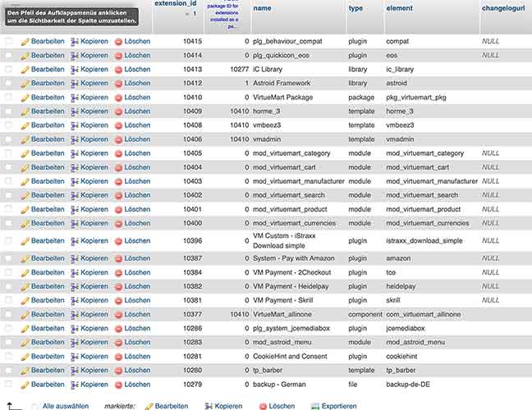Image resolution: width=532 pixels, height=410 pixels.
Task: Click the bottom Exportieren icon
Action: tap(315, 406)
